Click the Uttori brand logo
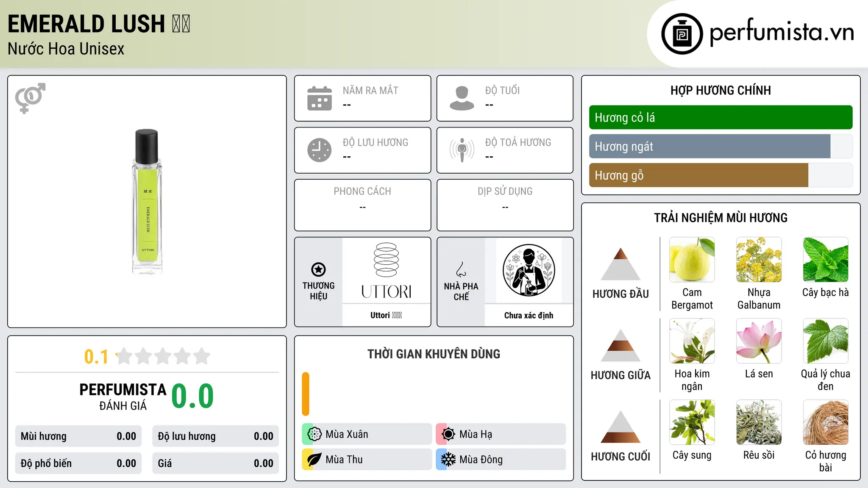 pyautogui.click(x=386, y=271)
